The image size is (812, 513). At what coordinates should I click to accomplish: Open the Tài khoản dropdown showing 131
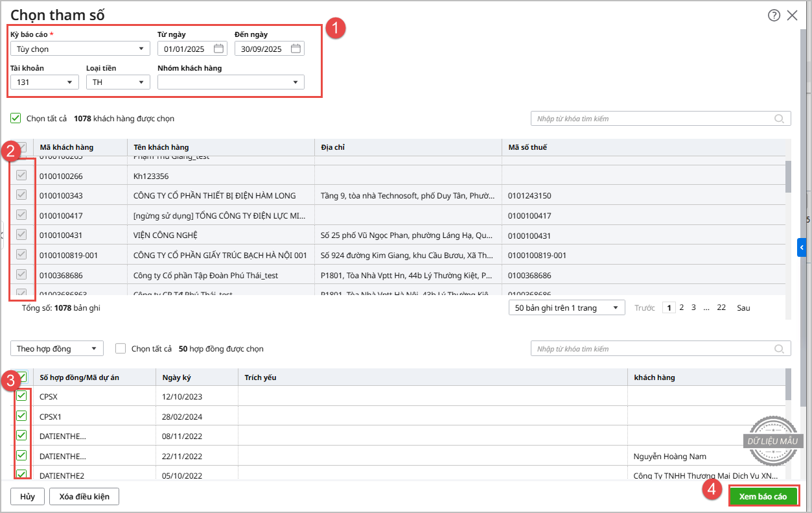[44, 82]
